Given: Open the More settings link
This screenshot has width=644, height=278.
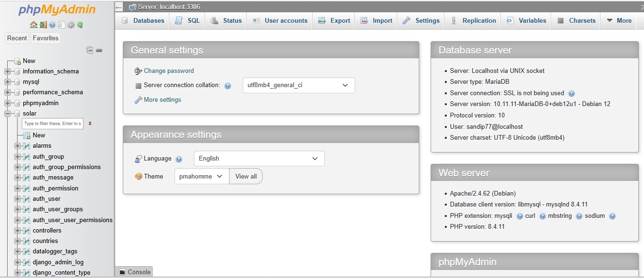Looking at the screenshot, I should (x=162, y=100).
